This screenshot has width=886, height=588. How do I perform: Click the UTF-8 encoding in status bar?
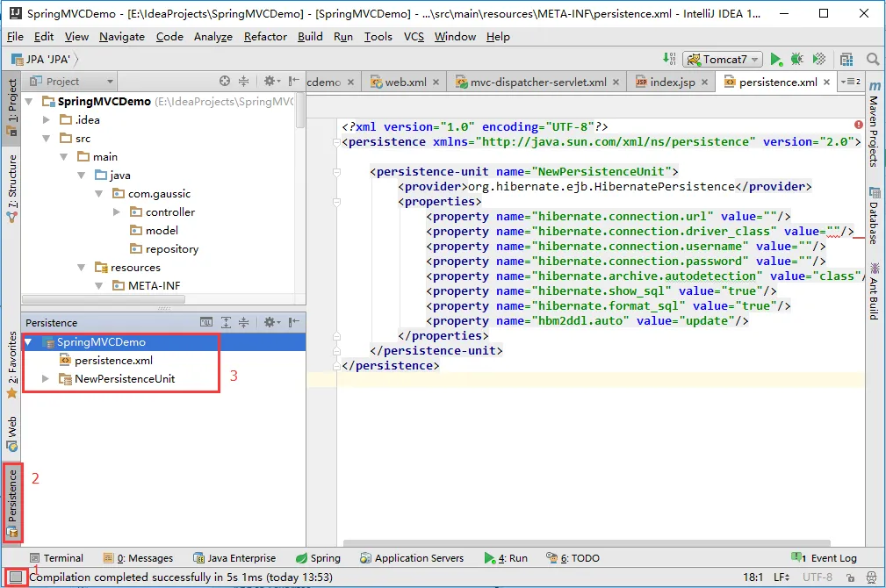[817, 577]
